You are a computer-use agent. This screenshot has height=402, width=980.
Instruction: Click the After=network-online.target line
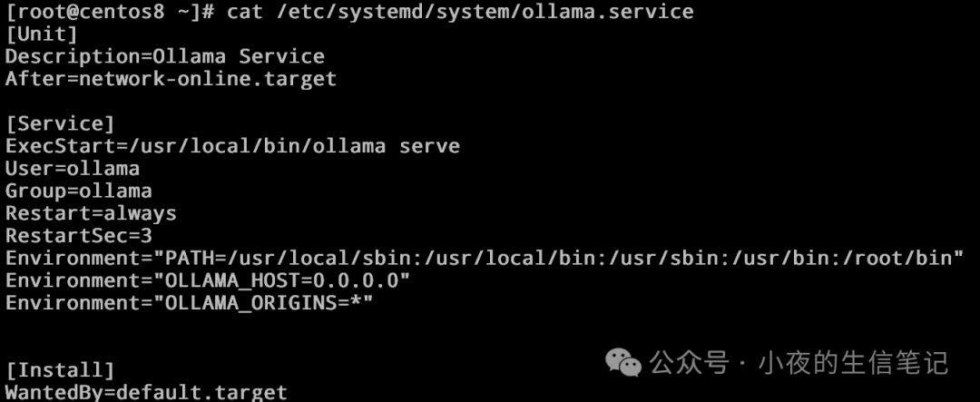pyautogui.click(x=171, y=79)
